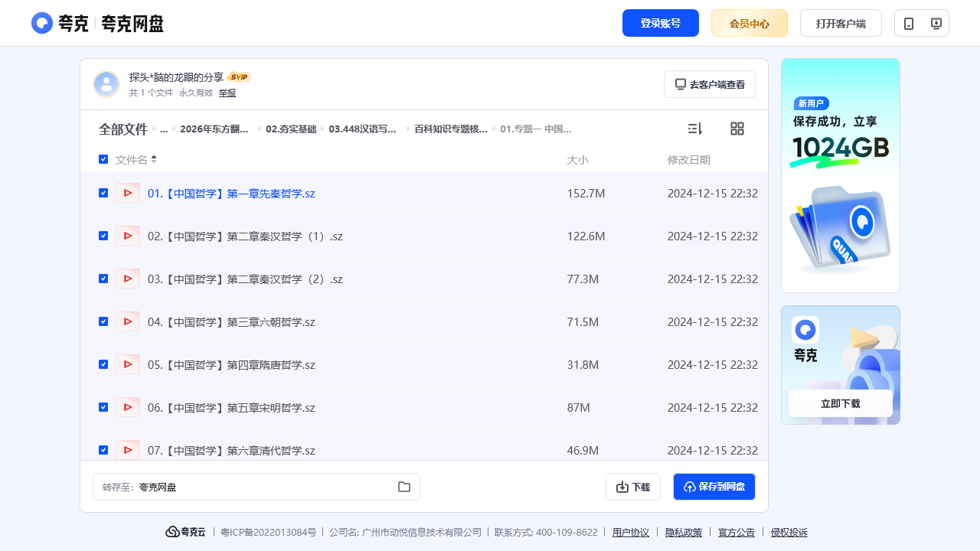Click 01.专题一 中国... breadcrumb
This screenshot has height=551, width=980.
coord(536,129)
